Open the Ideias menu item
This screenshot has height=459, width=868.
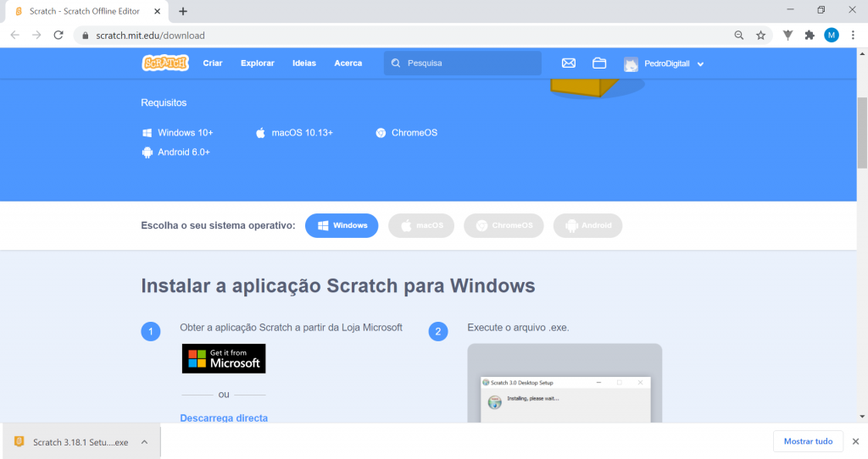tap(304, 63)
